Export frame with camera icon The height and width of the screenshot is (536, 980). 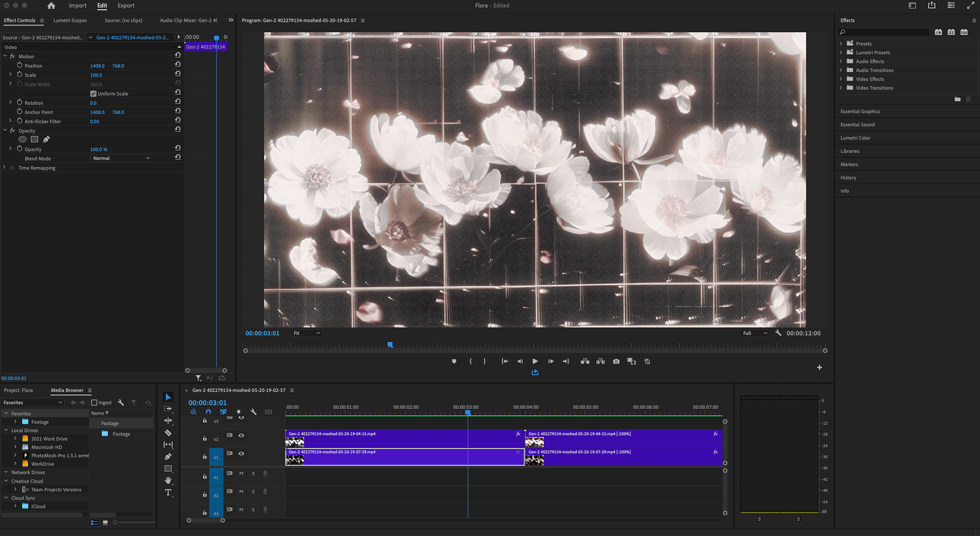pos(616,361)
